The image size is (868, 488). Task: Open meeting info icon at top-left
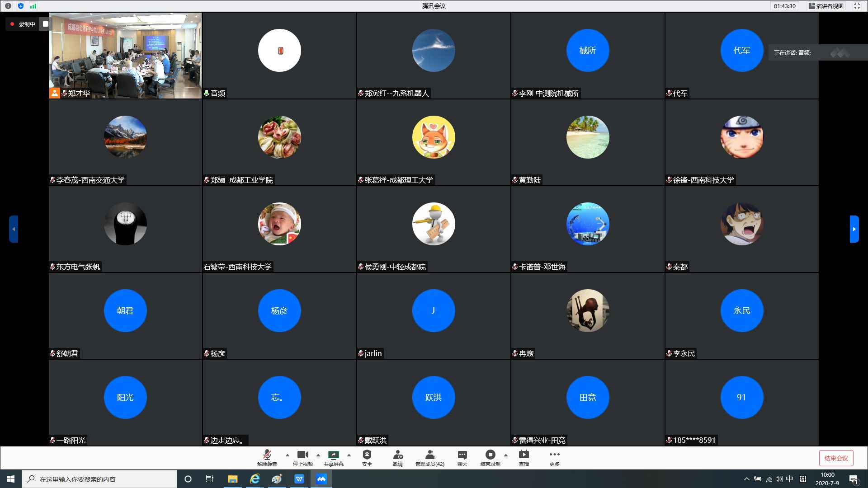pos(8,6)
